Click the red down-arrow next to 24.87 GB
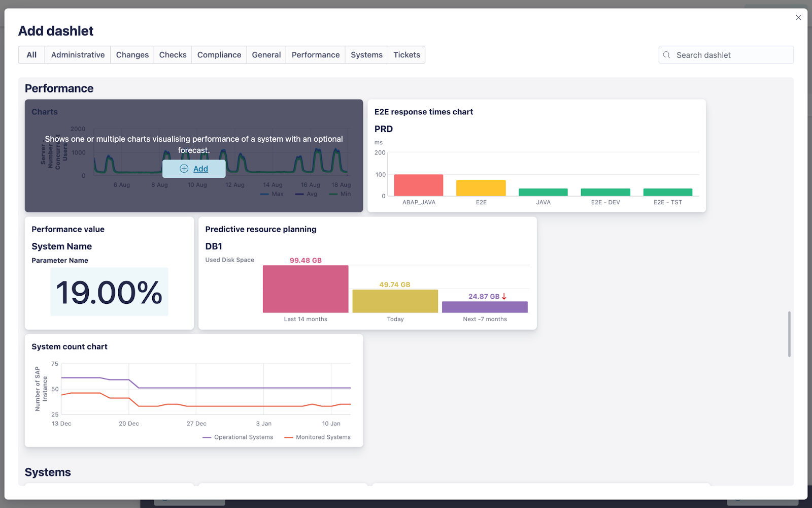 click(504, 296)
